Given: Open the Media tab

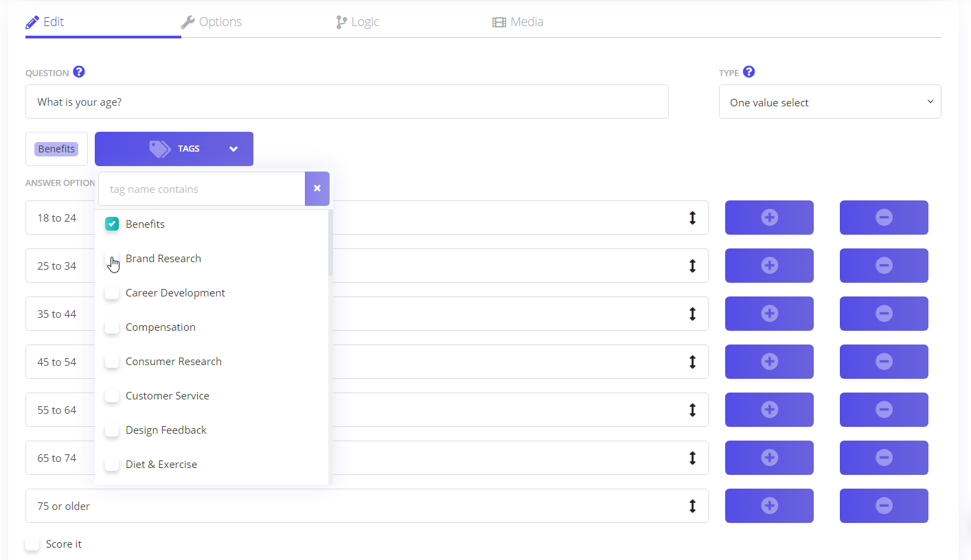Looking at the screenshot, I should (518, 22).
